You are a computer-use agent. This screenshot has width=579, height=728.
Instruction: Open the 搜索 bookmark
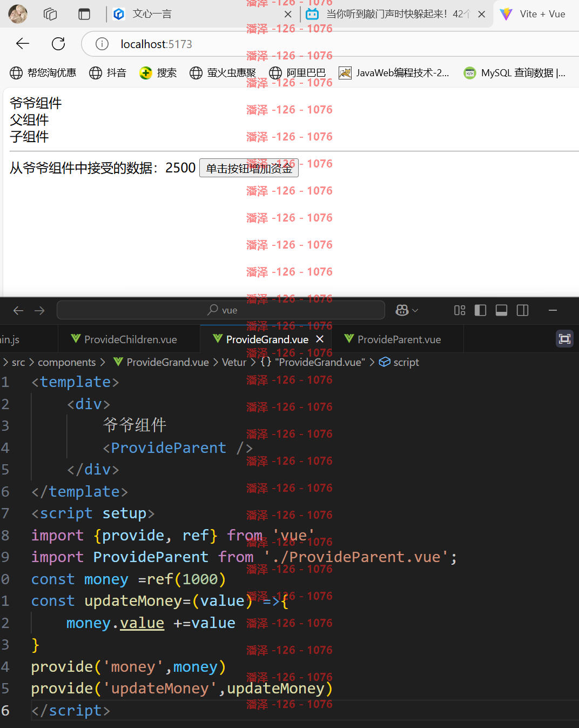click(158, 73)
